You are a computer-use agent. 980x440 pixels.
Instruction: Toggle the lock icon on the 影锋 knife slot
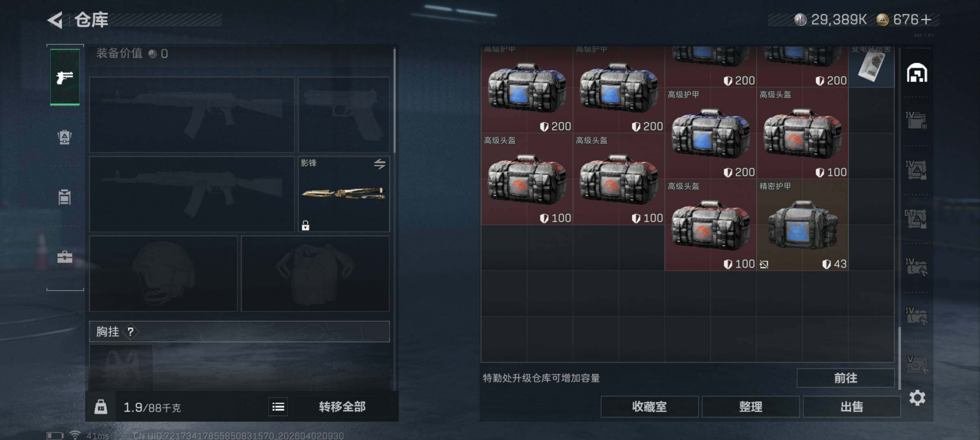pos(306,225)
